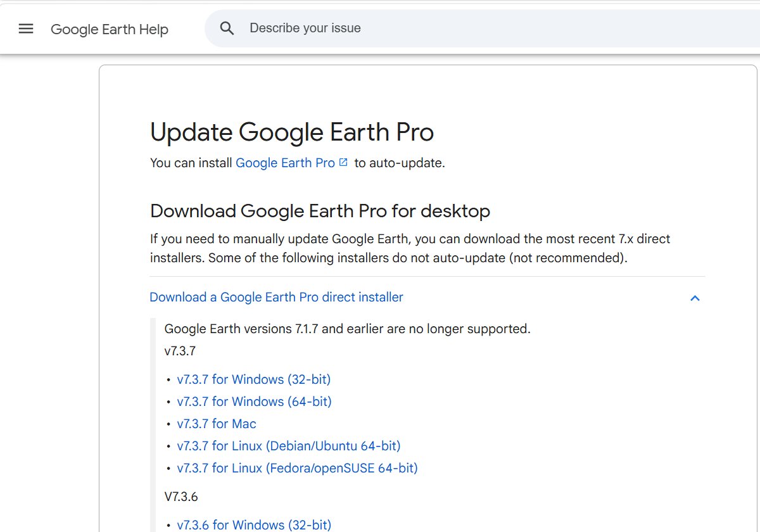Download v7.3.7 for Linux (Fedora/openSUSE 64-bit)
The height and width of the screenshot is (532, 760).
point(298,468)
